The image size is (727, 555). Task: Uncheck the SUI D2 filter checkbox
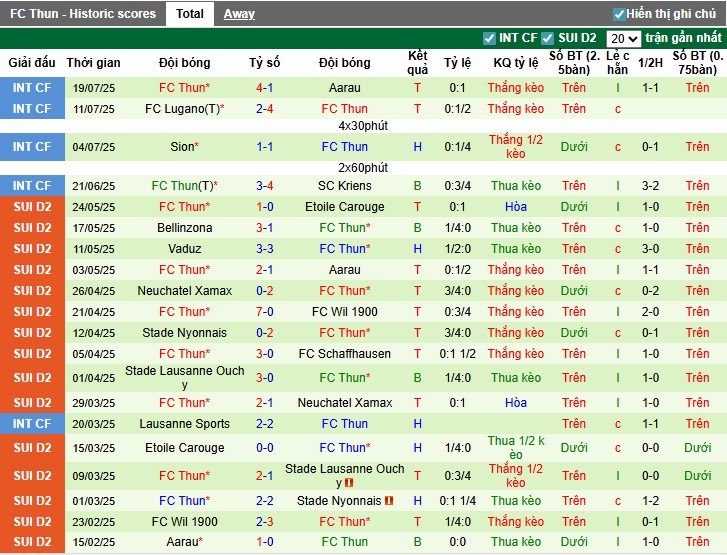(x=548, y=38)
